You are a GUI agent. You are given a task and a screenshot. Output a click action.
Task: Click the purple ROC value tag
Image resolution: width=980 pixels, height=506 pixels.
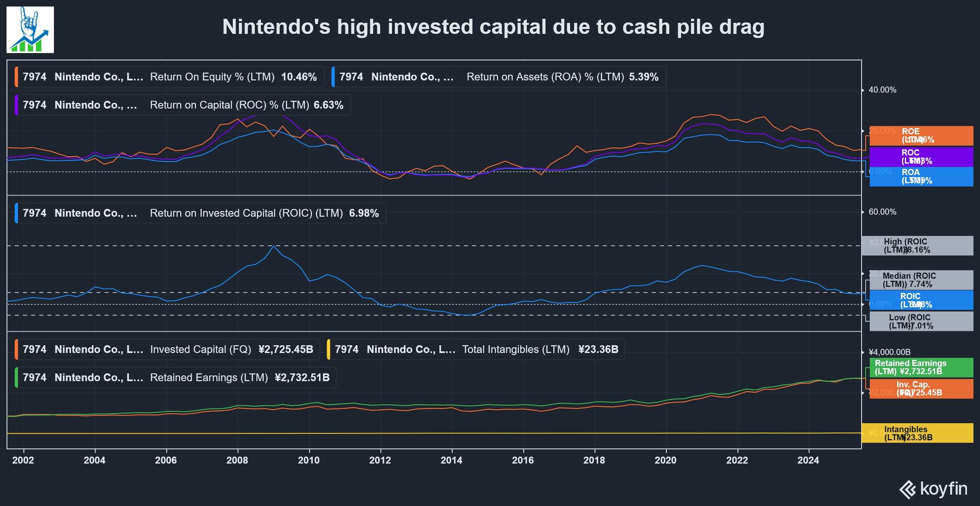click(x=921, y=157)
